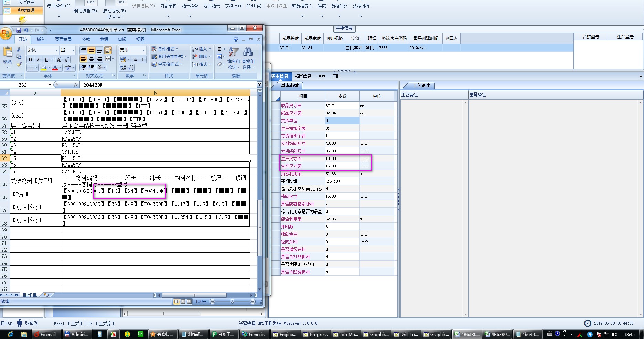Increase font size with grow font icon

coord(59,59)
